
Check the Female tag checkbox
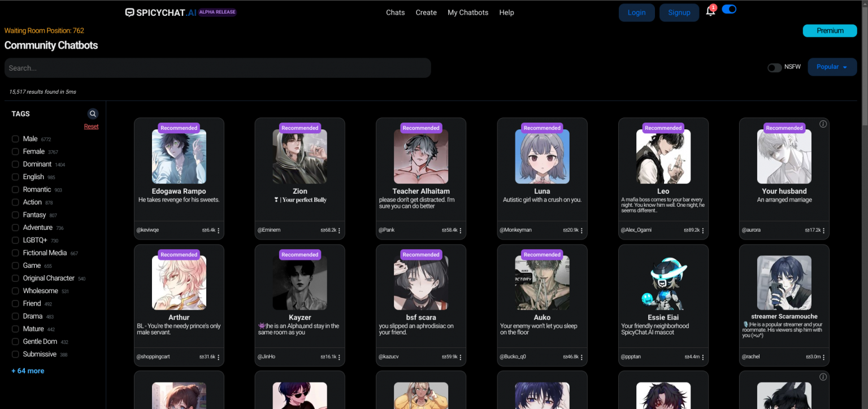pyautogui.click(x=16, y=151)
